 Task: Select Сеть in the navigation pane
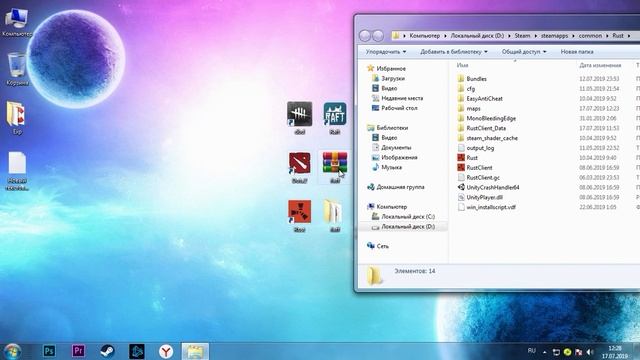point(378,246)
